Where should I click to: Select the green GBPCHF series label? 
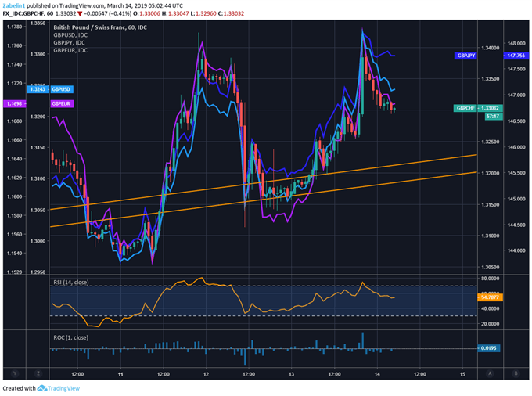click(465, 108)
